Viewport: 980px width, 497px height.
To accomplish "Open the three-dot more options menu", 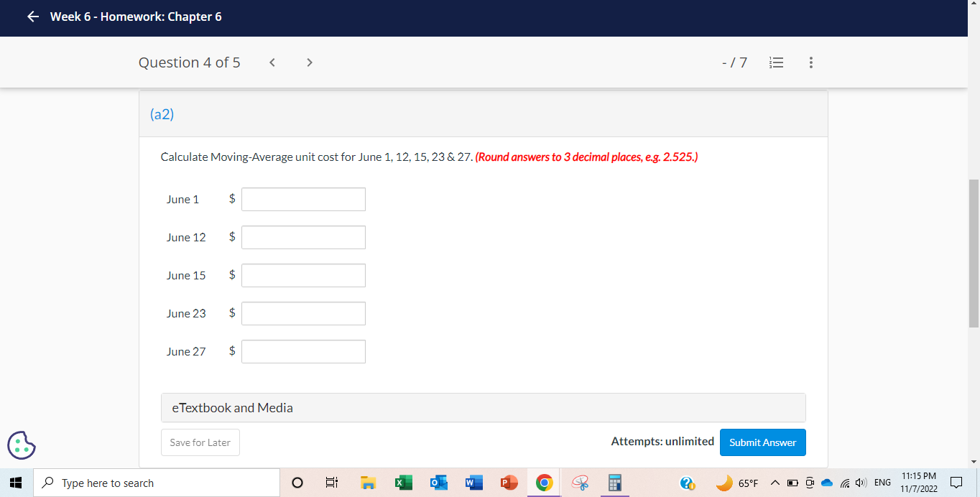I will [x=810, y=62].
